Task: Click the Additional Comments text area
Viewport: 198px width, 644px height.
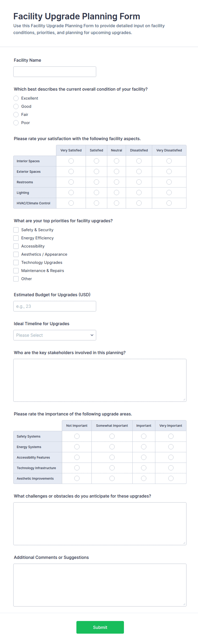Action: tap(100, 585)
